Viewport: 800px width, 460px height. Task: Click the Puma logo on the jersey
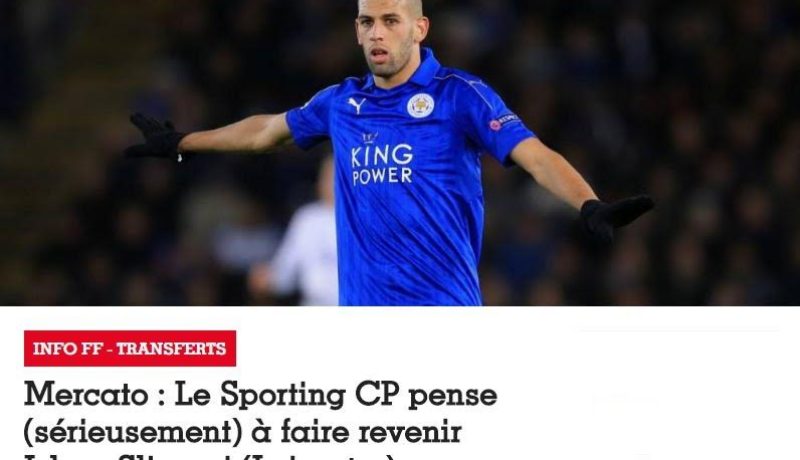pyautogui.click(x=357, y=105)
